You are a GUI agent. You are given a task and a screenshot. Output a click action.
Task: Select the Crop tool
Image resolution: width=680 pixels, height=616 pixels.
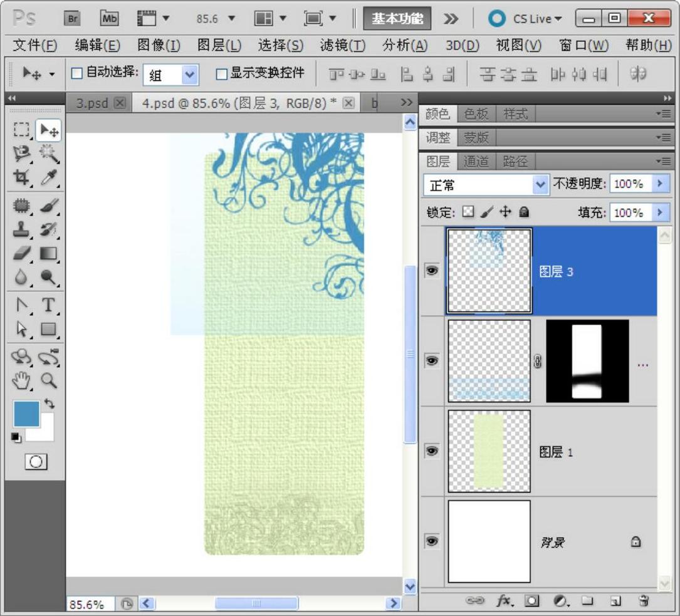tap(21, 177)
